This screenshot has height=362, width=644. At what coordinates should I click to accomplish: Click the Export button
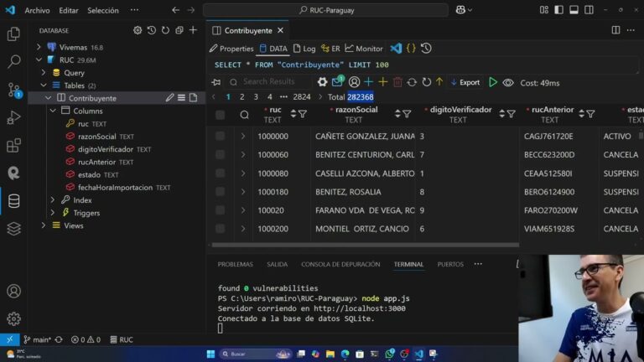465,82
